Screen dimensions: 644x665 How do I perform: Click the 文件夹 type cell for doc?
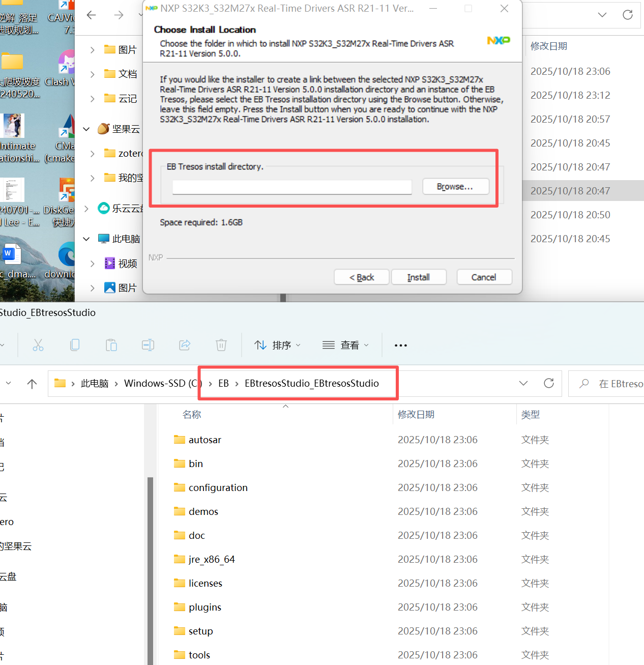coord(535,535)
